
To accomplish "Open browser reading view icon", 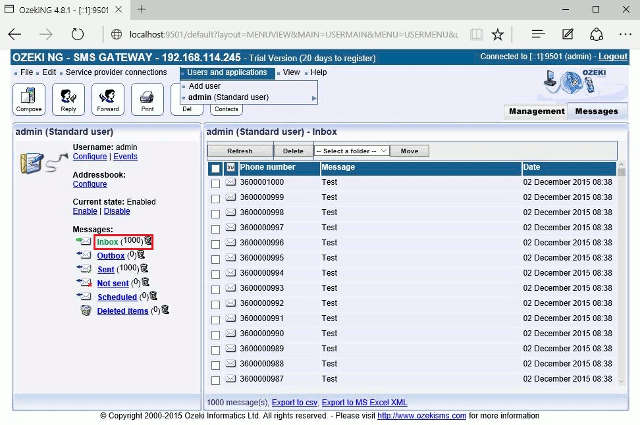I will pyautogui.click(x=476, y=34).
